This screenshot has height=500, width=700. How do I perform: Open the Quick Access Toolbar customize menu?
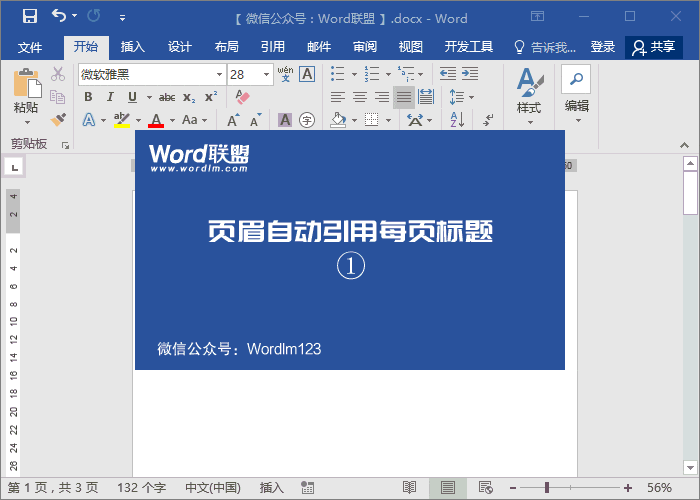122,18
